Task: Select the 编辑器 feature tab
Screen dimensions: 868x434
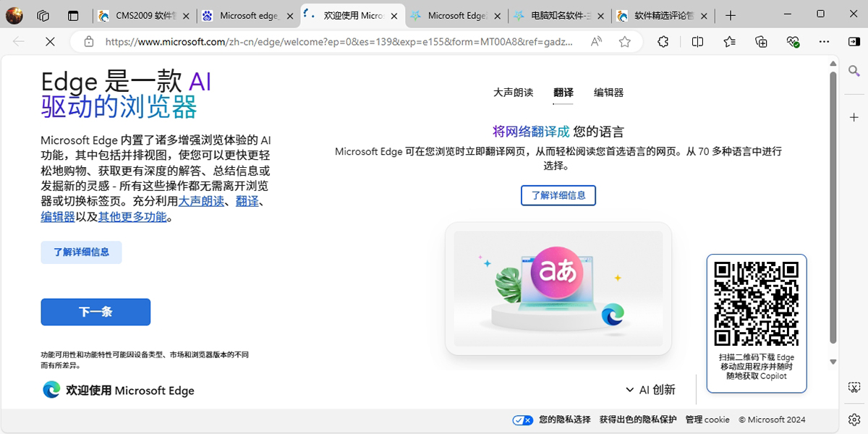Action: tap(608, 93)
